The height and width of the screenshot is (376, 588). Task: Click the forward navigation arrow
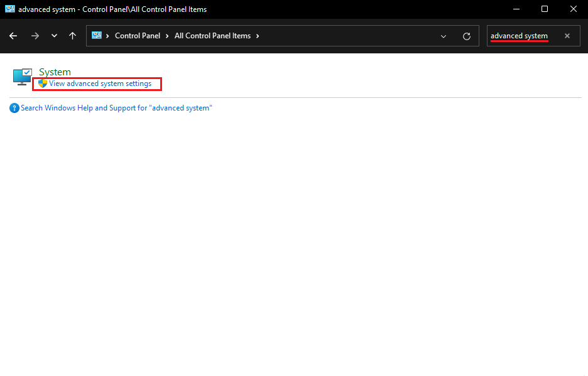tap(35, 36)
